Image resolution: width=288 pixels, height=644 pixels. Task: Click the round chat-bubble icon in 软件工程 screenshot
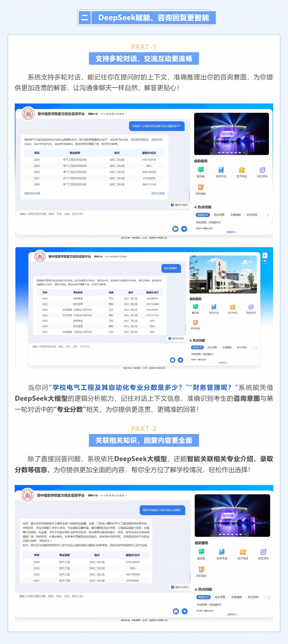(176, 611)
